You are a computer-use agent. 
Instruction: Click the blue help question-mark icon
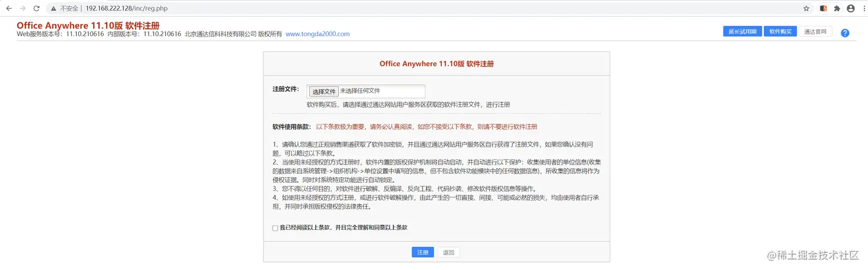point(845,33)
